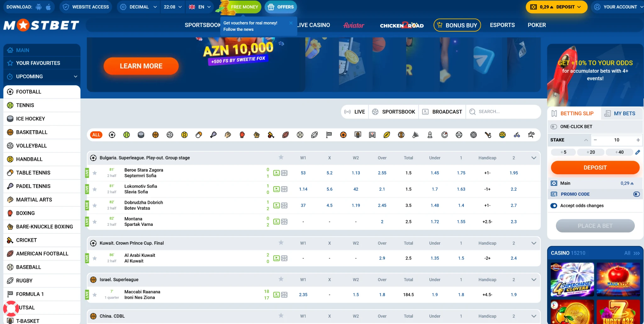
Task: Select the ALL sports filter pill
Action: [96, 135]
